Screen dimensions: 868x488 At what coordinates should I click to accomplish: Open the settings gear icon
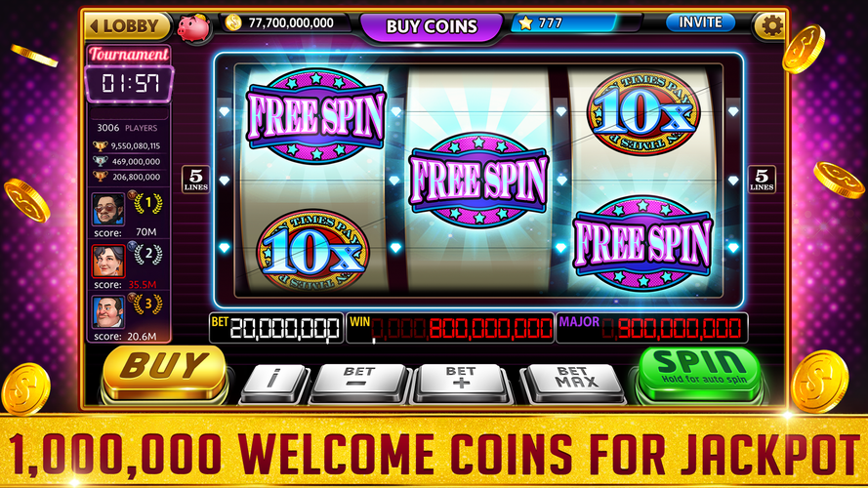(x=771, y=25)
